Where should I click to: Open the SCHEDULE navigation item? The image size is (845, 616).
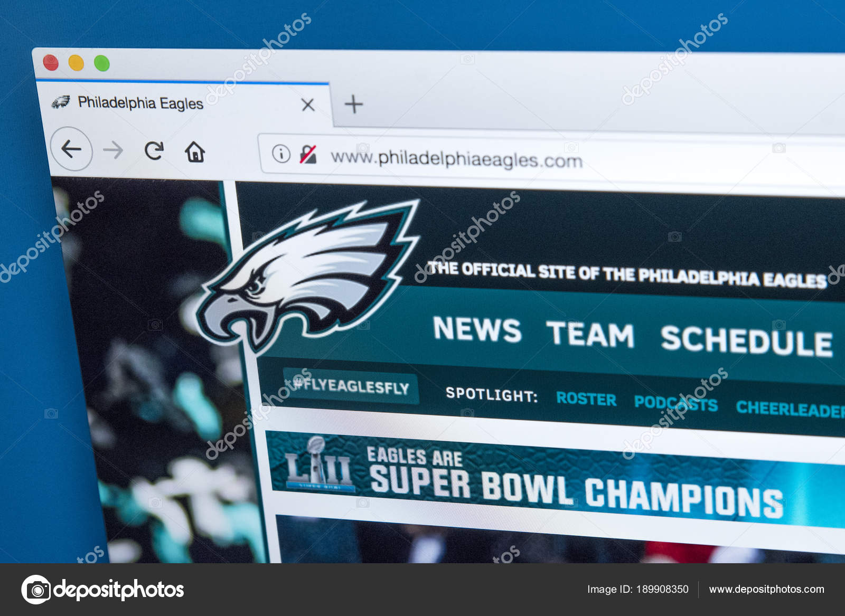[x=747, y=341]
